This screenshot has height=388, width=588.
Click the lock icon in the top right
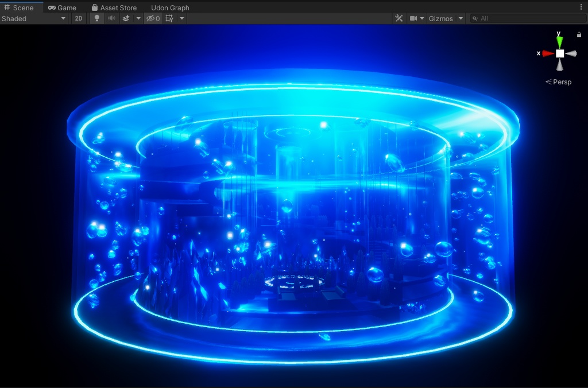[x=579, y=34]
